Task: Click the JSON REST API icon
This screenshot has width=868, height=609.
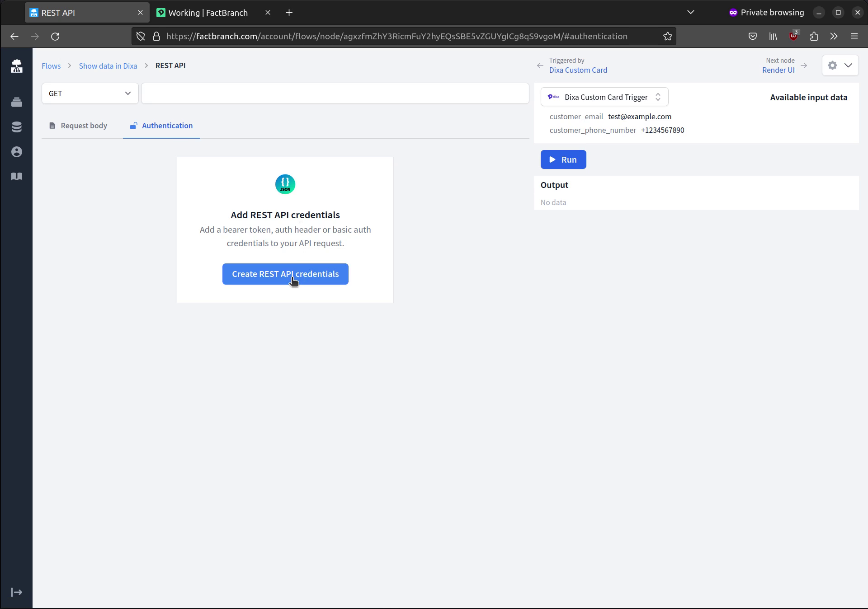Action: pyautogui.click(x=285, y=184)
